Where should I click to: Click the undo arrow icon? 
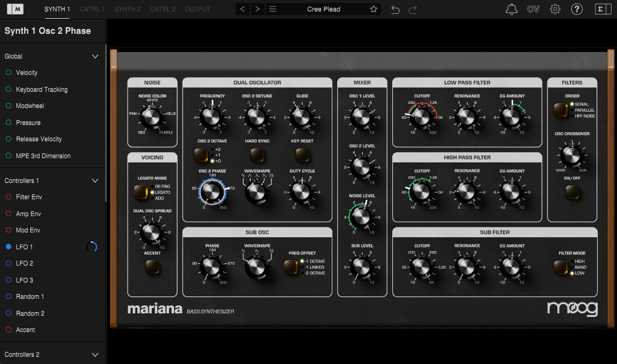[395, 10]
